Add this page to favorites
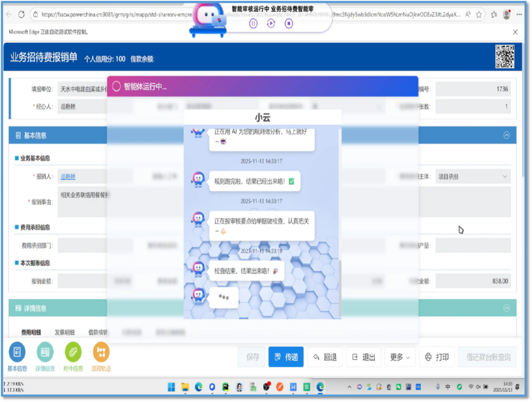The image size is (532, 402). pos(479,14)
